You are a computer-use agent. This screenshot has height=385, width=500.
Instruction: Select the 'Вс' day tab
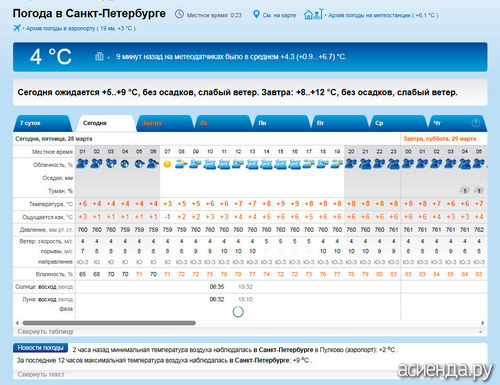[x=204, y=123]
